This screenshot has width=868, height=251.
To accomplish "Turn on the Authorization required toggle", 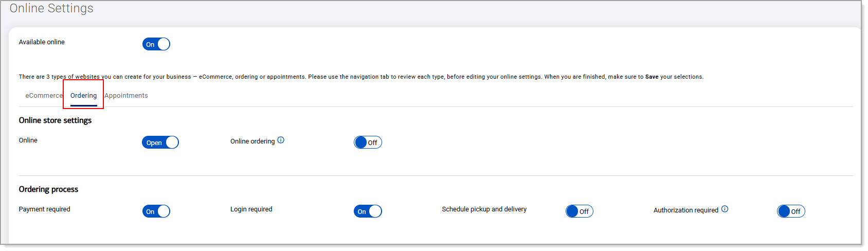I will click(x=791, y=211).
